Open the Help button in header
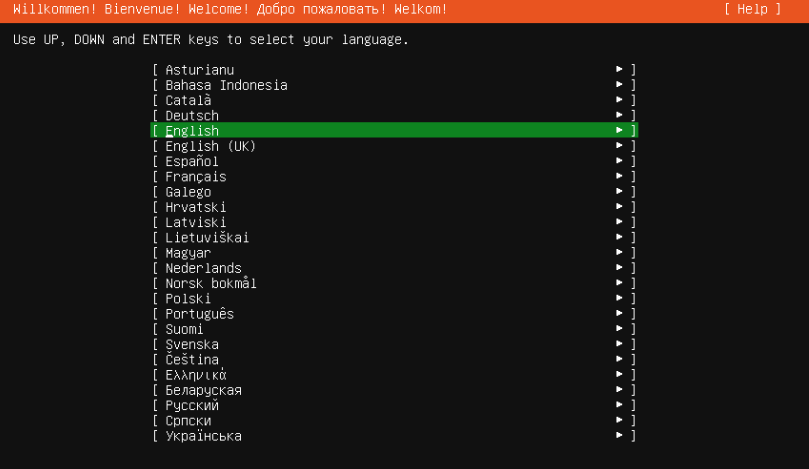 coord(753,9)
